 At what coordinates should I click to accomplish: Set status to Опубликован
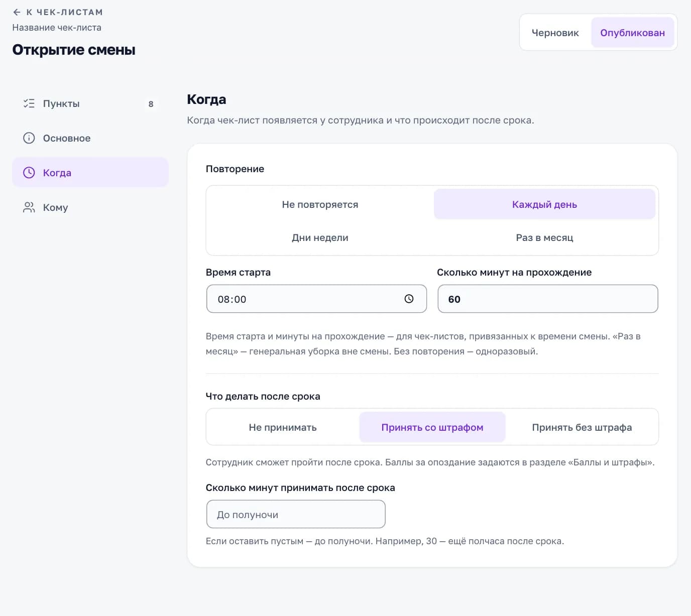point(633,33)
